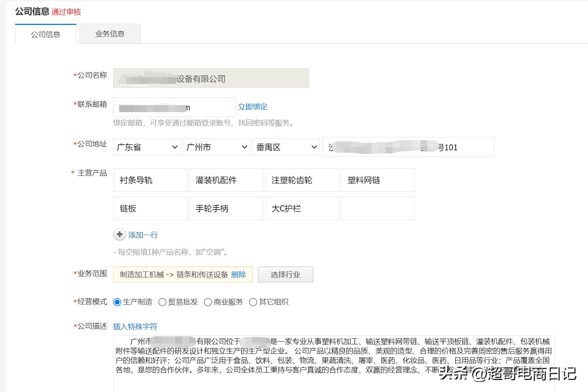Click inside the company description text area
Screen dimensions: 588x392
[x=333, y=361]
